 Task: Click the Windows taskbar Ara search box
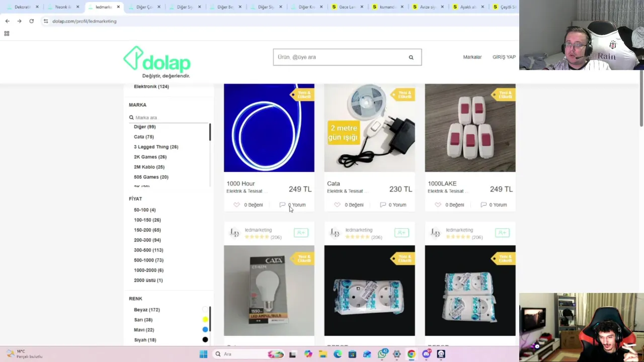click(249, 354)
